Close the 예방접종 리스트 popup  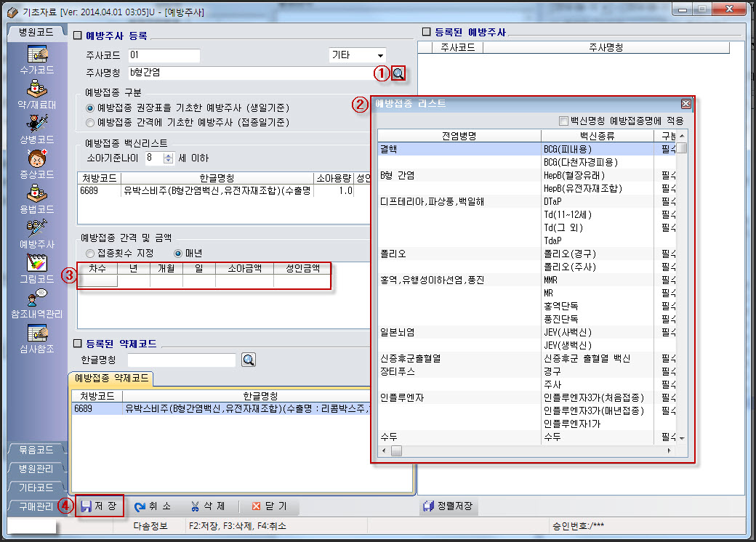click(x=685, y=104)
